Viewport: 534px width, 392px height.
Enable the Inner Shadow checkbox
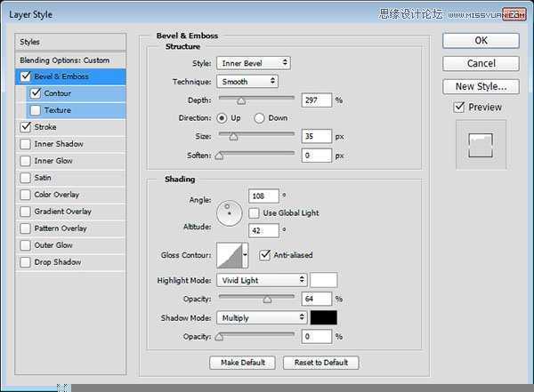[26, 144]
